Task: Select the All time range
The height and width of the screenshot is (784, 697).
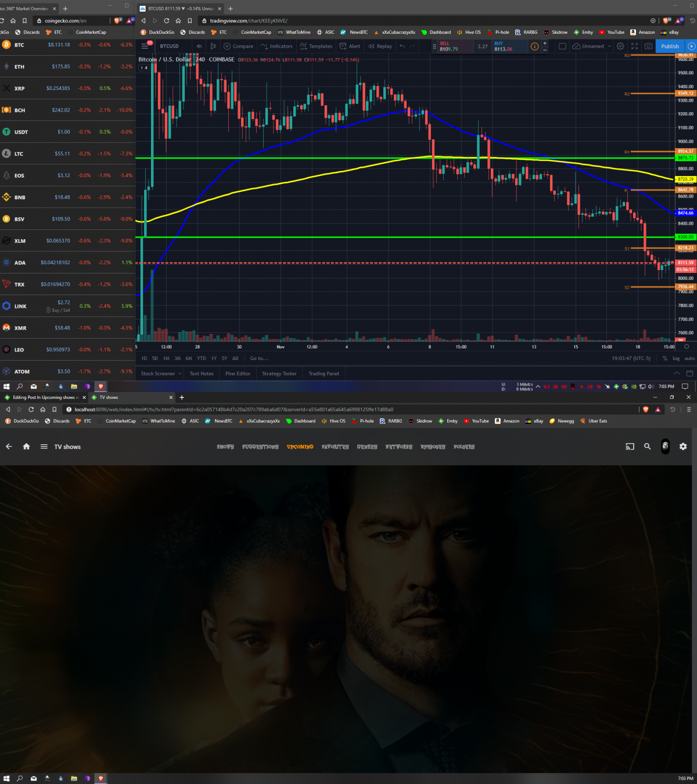Action: pyautogui.click(x=235, y=358)
